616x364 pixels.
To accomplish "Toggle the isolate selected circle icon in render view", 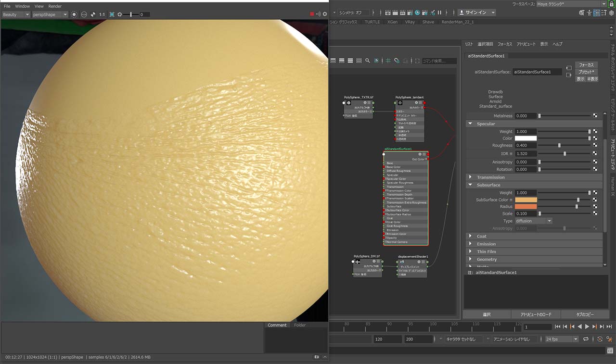I will pyautogui.click(x=74, y=14).
